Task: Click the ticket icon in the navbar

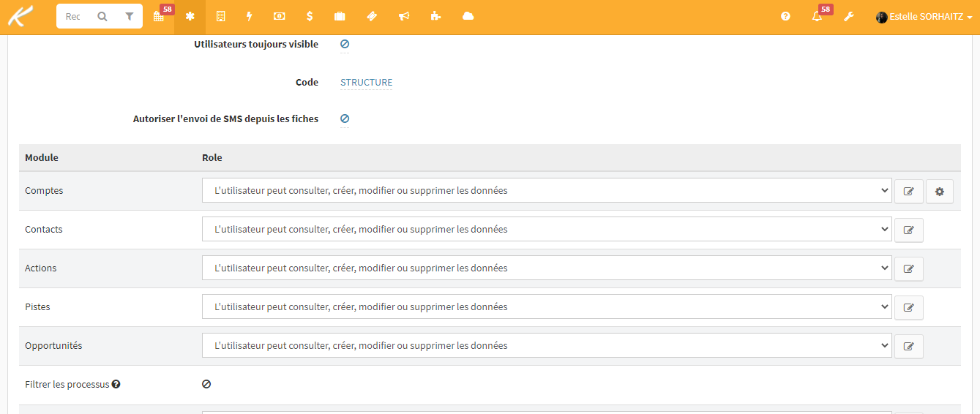Action: pyautogui.click(x=372, y=16)
